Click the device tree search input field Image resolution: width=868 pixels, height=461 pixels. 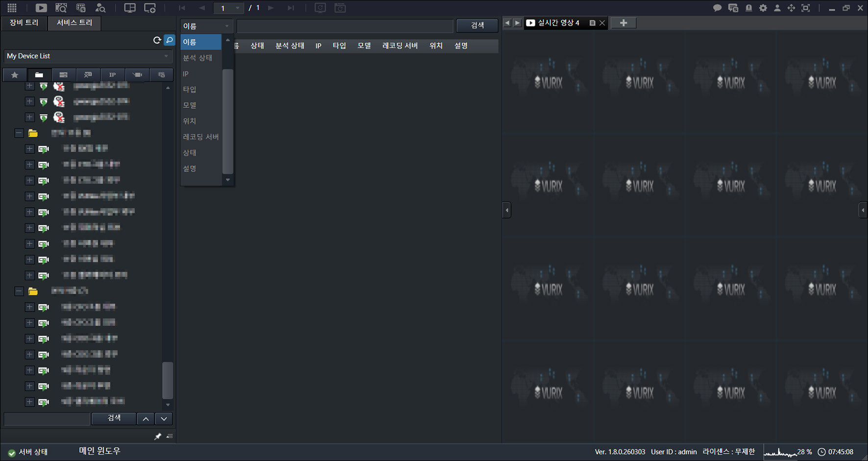click(47, 419)
